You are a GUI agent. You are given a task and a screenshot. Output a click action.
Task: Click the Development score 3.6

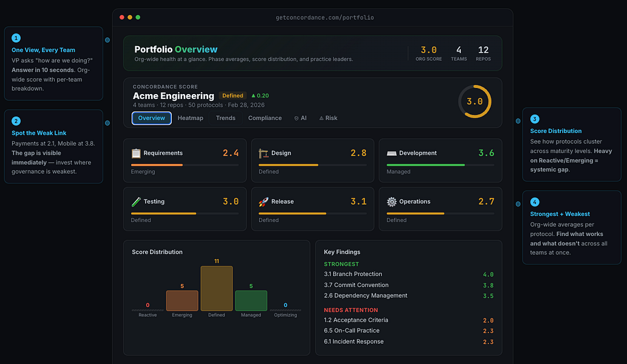tap(486, 153)
